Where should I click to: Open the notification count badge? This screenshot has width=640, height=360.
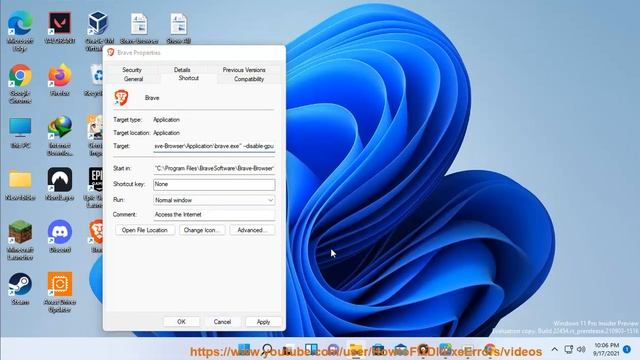pyautogui.click(x=627, y=349)
